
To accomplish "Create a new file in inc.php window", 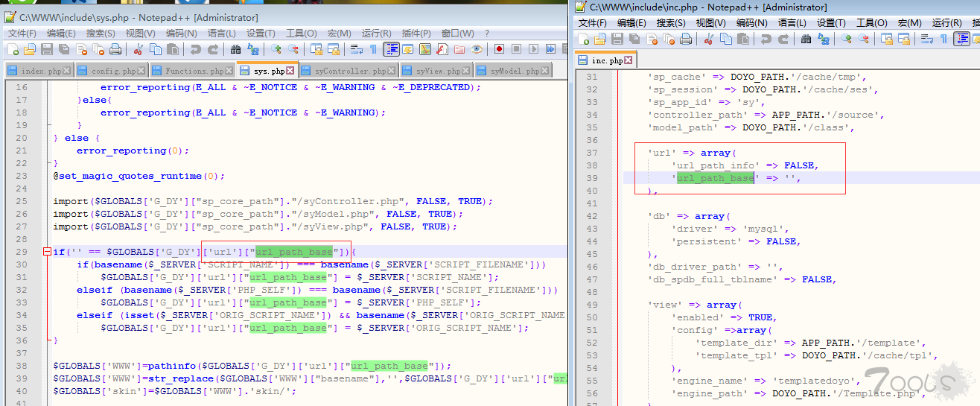I will 583,39.
